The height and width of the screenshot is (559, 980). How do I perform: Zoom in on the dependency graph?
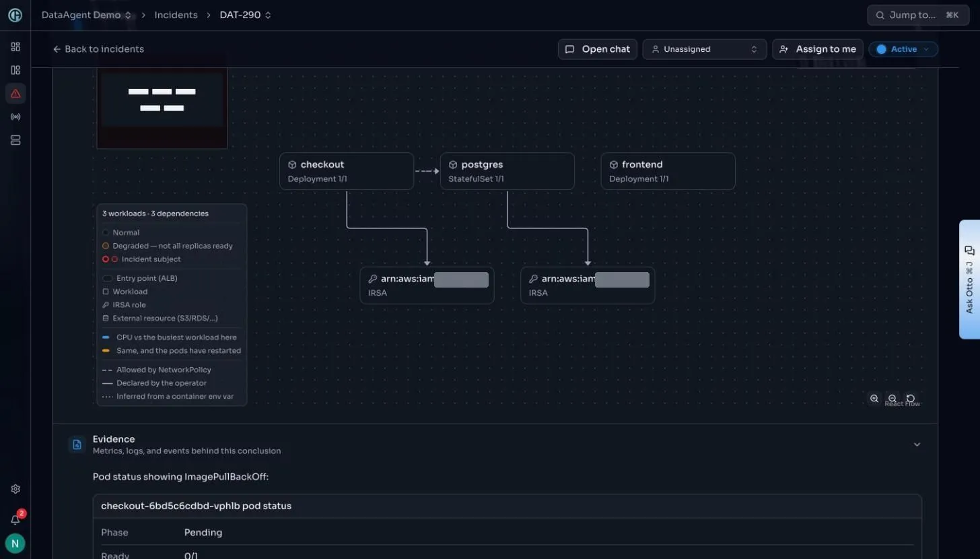874,399
